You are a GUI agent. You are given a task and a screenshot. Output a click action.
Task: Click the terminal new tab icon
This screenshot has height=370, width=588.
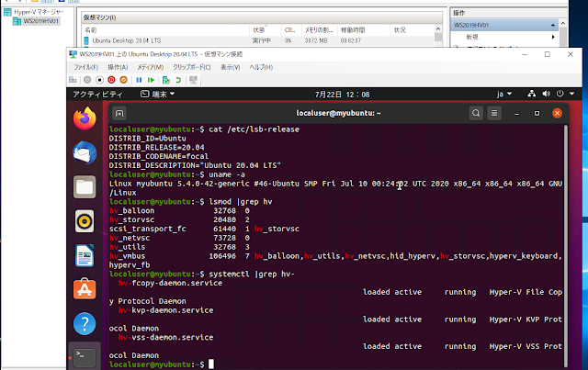coord(119,113)
